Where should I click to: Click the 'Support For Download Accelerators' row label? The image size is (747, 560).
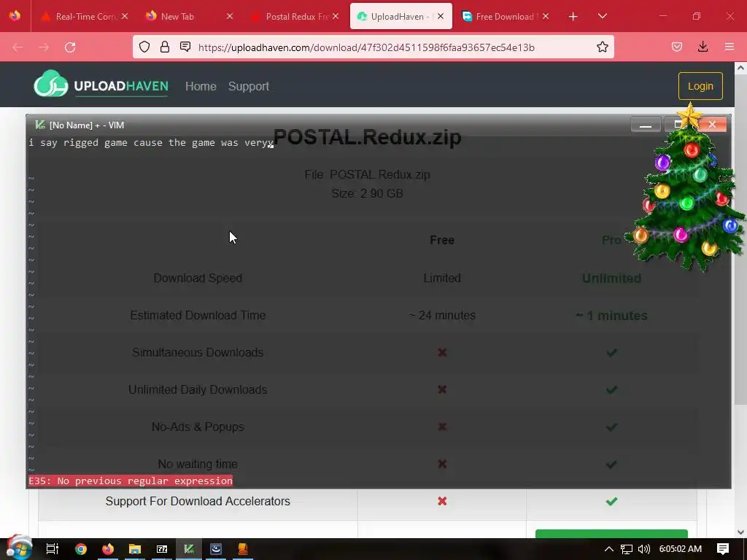198,501
